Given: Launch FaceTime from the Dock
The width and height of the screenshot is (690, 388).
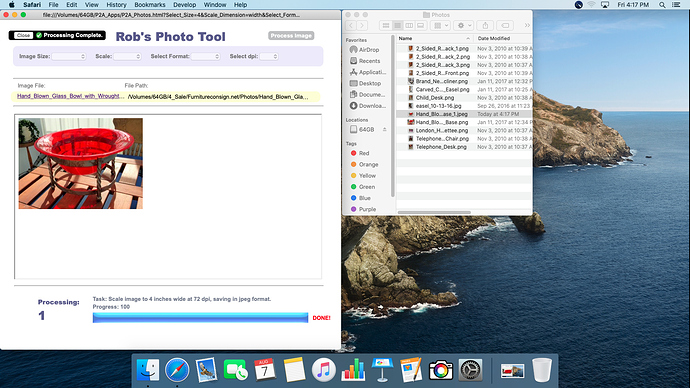Looking at the screenshot, I should [x=235, y=370].
